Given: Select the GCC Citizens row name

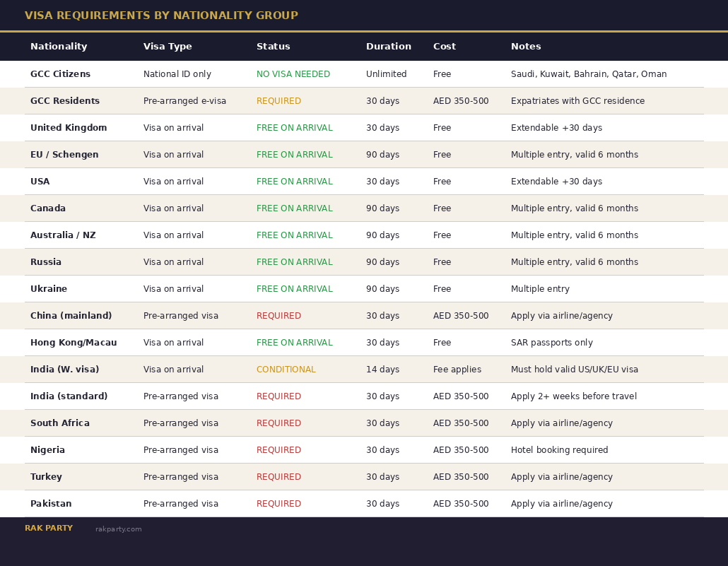Looking at the screenshot, I should 60,74.
